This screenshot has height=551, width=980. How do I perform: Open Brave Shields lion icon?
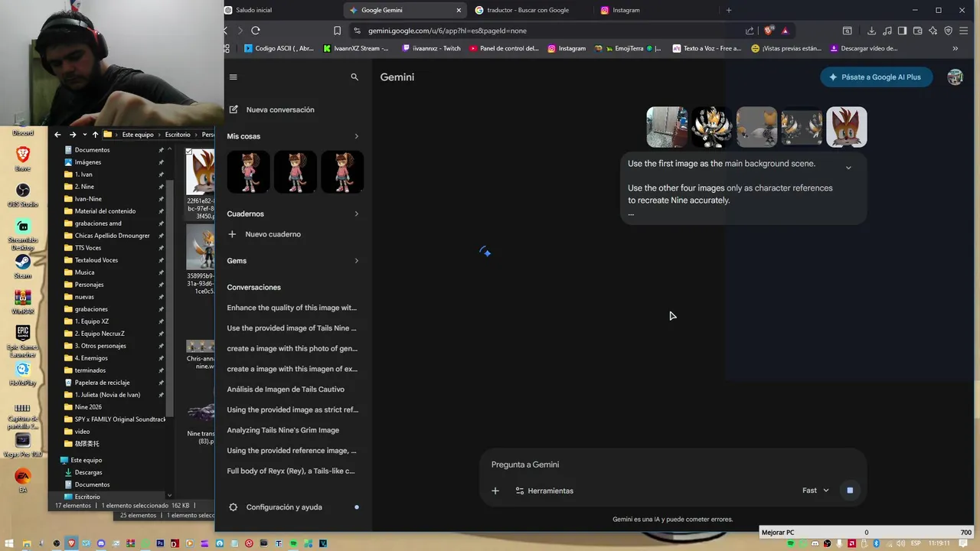(769, 31)
